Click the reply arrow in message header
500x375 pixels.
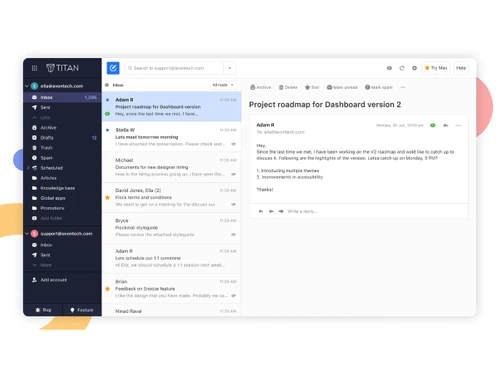(x=446, y=125)
